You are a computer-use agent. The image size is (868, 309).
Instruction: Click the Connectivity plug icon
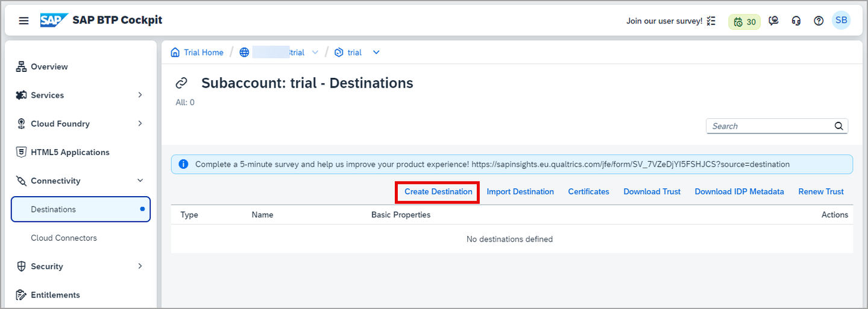pos(21,180)
